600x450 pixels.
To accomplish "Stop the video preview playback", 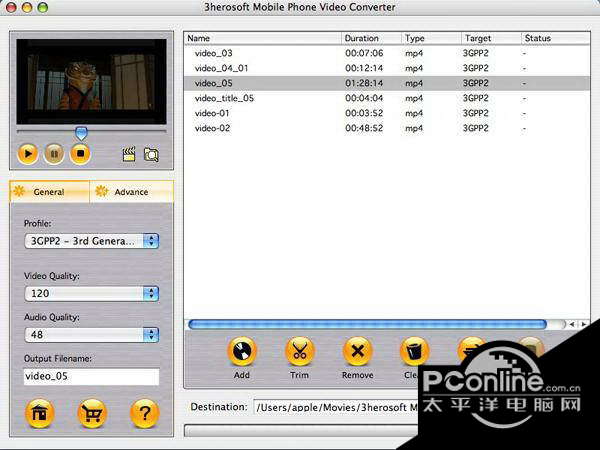I will coord(80,154).
